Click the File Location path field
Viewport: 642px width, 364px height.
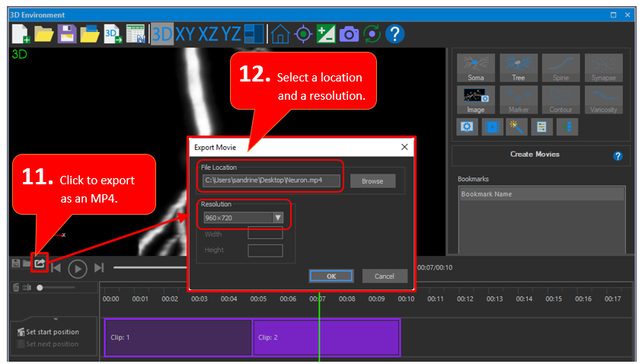point(271,180)
